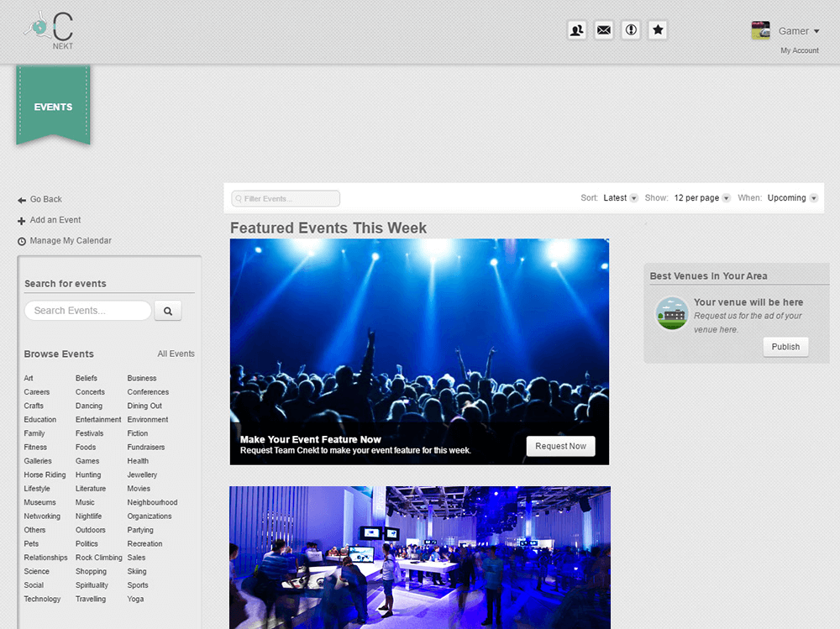This screenshot has height=629, width=840.
Task: Click the clock icon beside Manage My Calendar
Action: click(19, 241)
